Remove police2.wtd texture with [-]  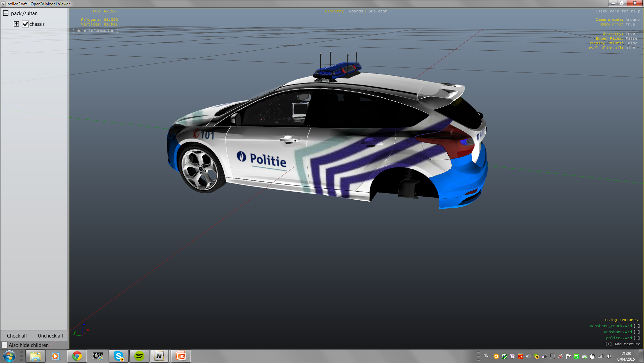[637, 338]
